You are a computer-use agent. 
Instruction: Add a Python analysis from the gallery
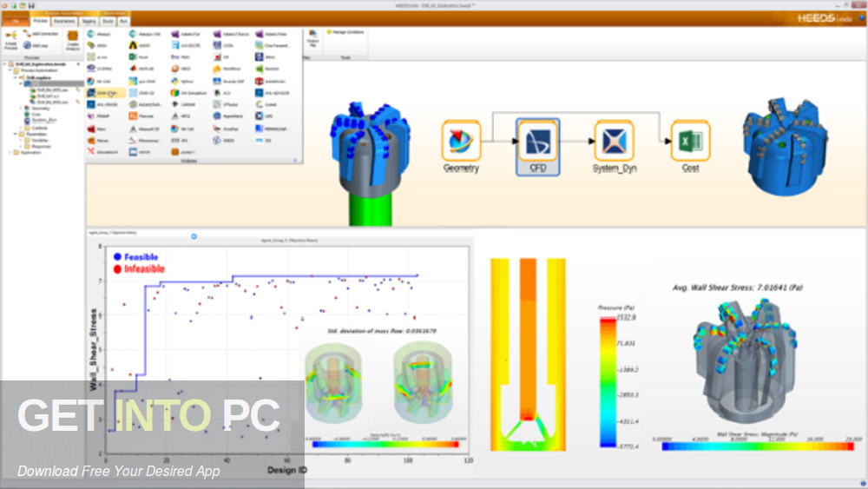(183, 82)
